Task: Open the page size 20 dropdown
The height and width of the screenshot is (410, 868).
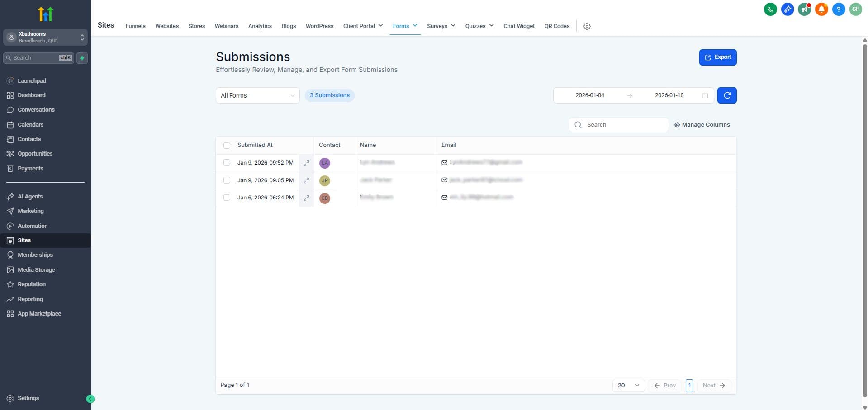Action: (x=628, y=386)
